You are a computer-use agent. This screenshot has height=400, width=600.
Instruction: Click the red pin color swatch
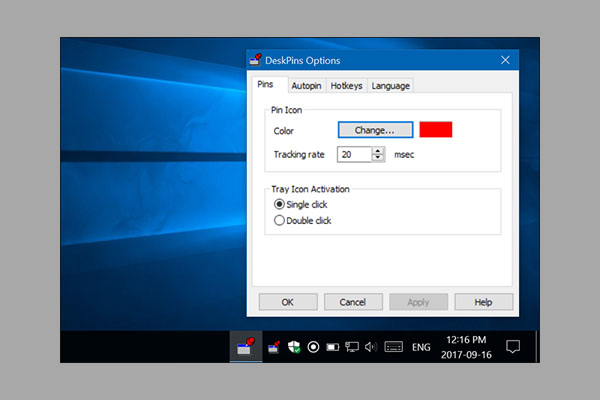[436, 129]
